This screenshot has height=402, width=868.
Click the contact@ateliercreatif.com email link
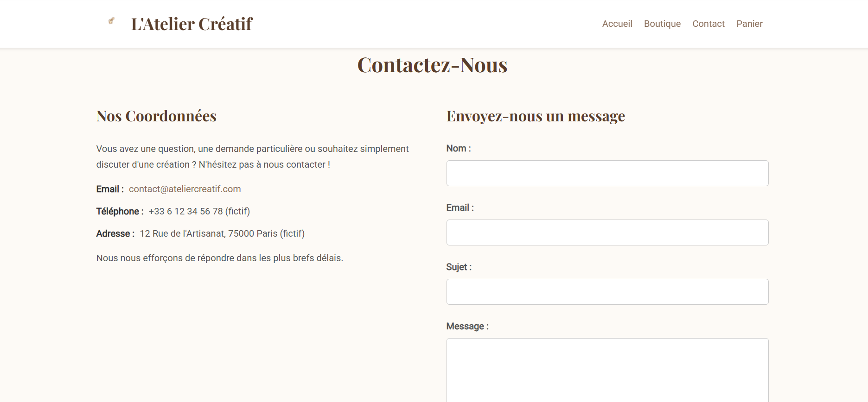185,189
